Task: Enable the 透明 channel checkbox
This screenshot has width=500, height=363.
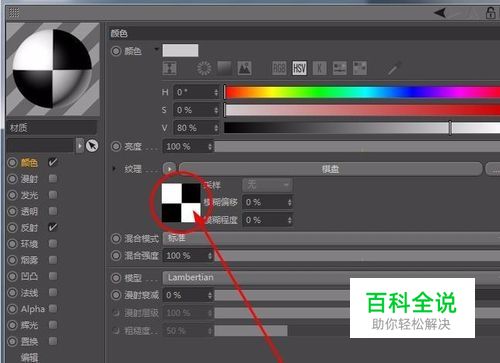Action: coord(53,211)
